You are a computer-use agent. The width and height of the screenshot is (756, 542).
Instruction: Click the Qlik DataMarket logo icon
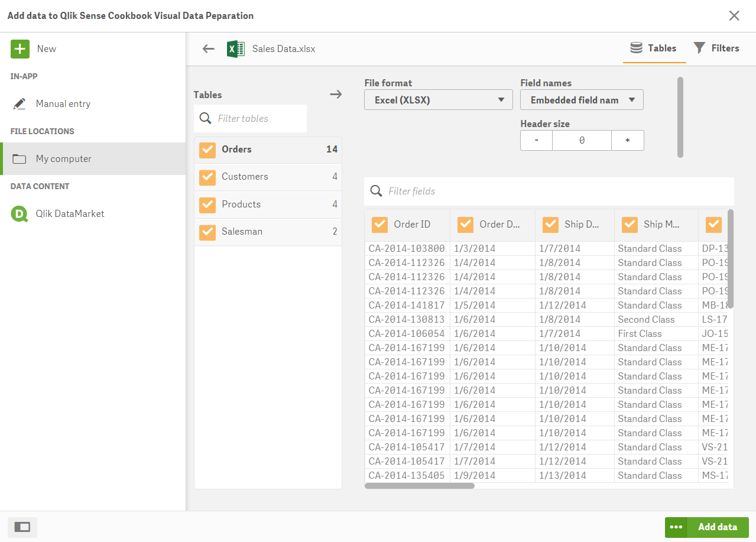20,214
